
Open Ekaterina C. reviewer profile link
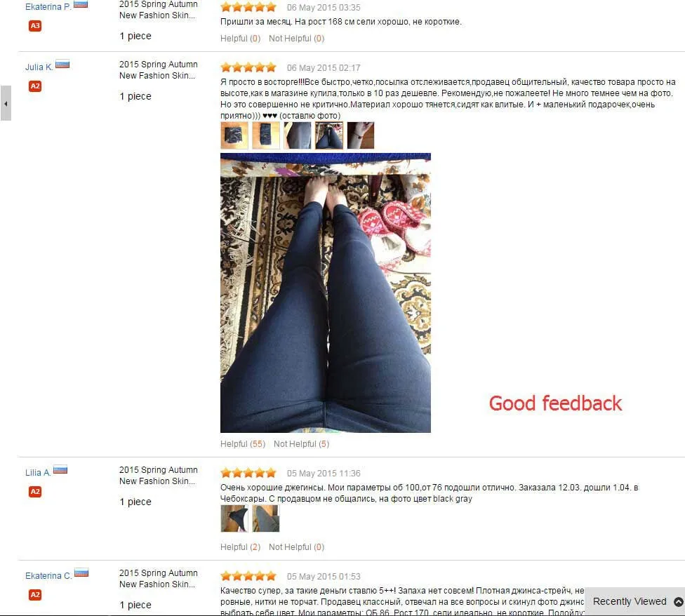coord(48,576)
